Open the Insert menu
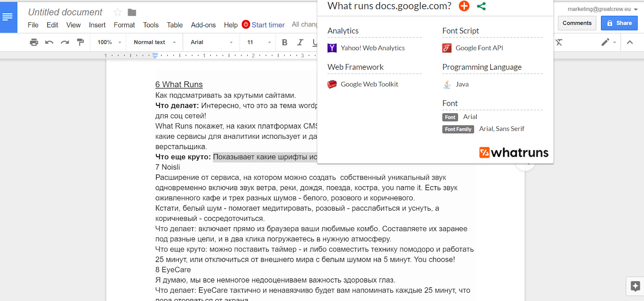644x301 pixels. pyautogui.click(x=97, y=25)
